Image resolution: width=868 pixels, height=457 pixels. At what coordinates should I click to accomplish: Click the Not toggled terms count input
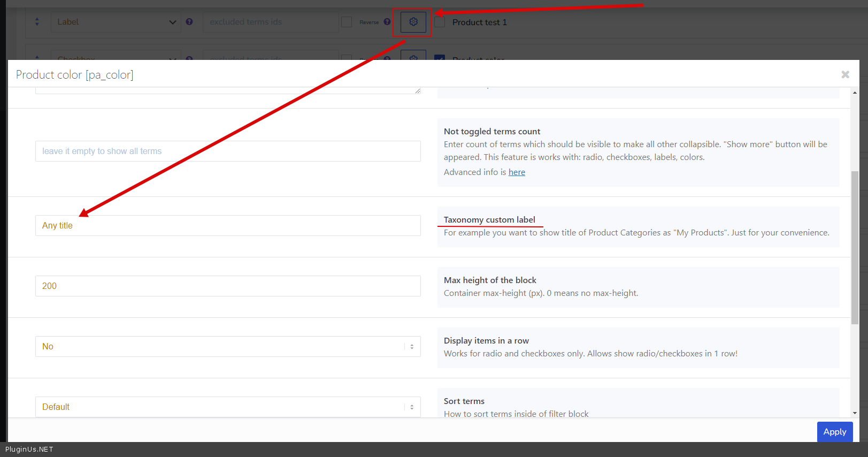tap(228, 151)
